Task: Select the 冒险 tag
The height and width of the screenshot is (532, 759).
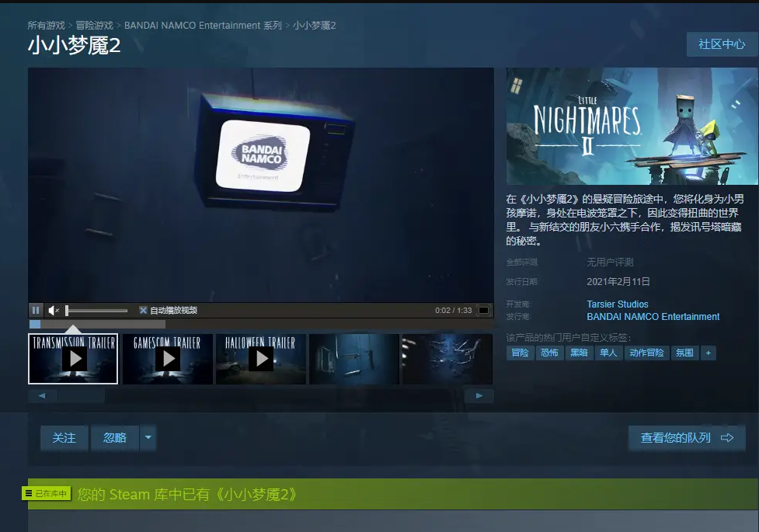Action: pos(520,353)
